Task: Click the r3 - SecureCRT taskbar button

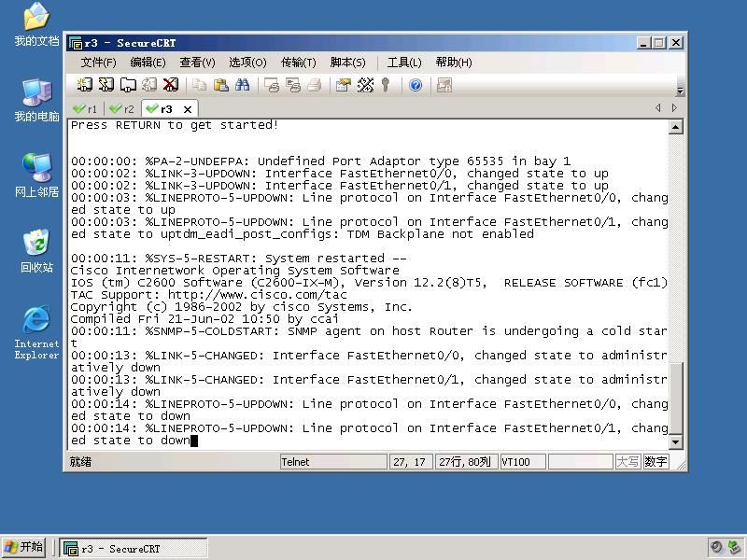Action: [134, 548]
